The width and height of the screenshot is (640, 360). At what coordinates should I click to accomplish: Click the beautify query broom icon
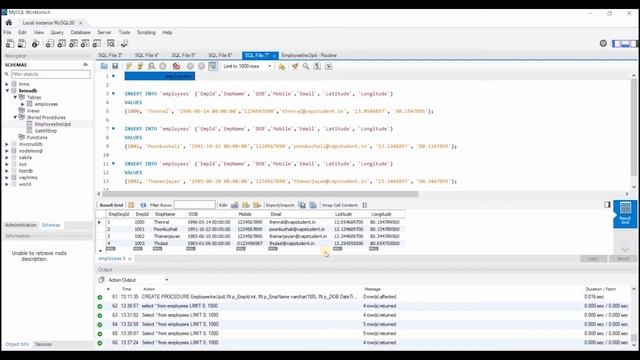[x=295, y=66]
